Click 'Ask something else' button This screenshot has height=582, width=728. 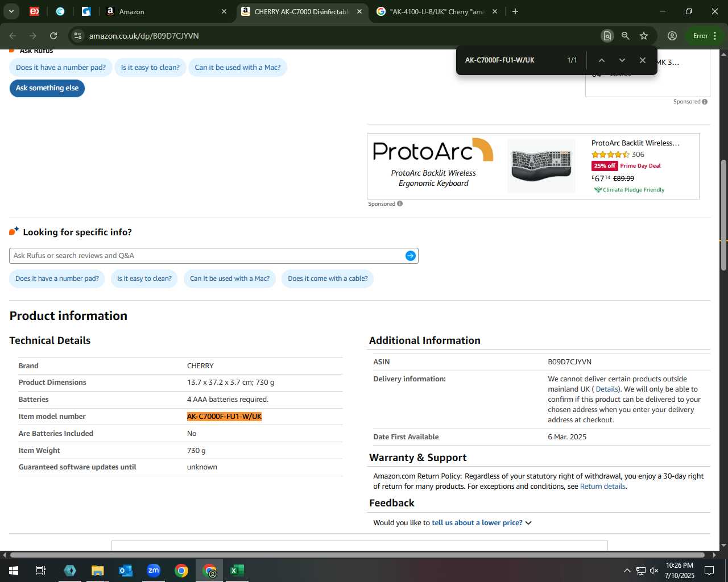[x=47, y=88]
